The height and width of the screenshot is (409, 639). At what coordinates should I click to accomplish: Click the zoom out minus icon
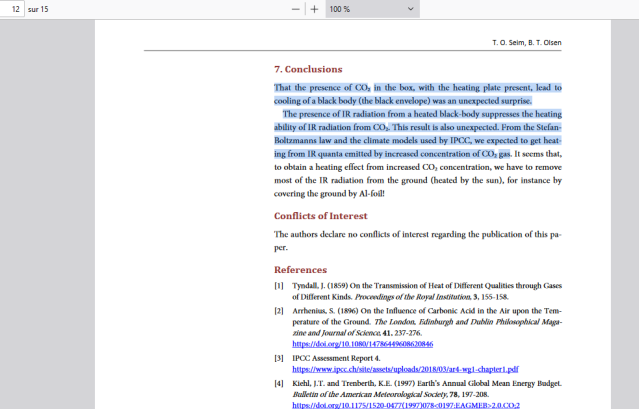click(296, 9)
